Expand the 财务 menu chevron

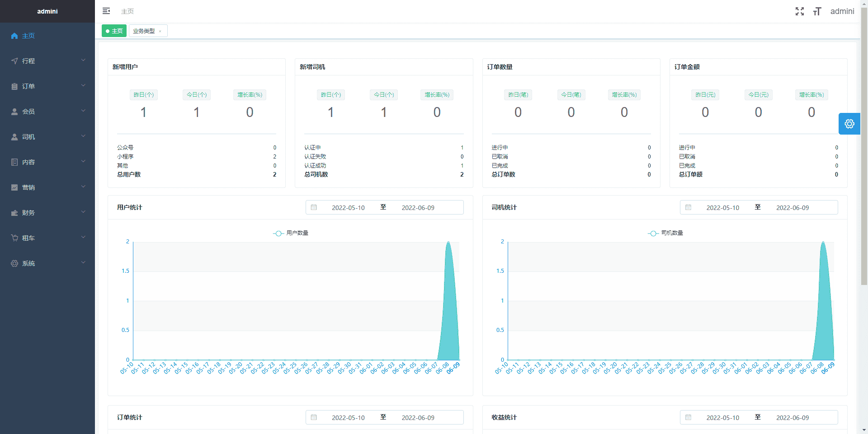pyautogui.click(x=83, y=212)
